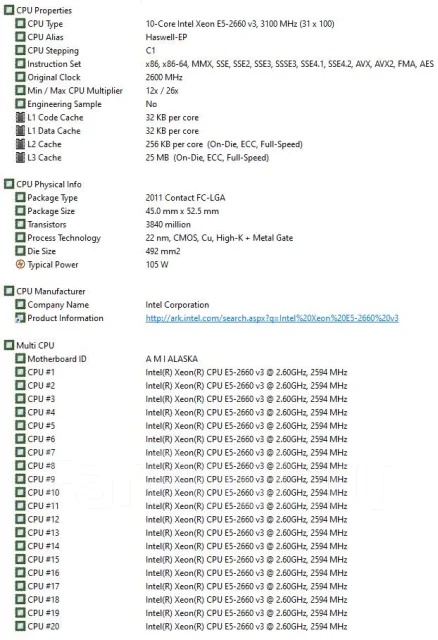438x640 pixels.
Task: Click the 'Haswell-EP' alias value
Action: (166, 37)
